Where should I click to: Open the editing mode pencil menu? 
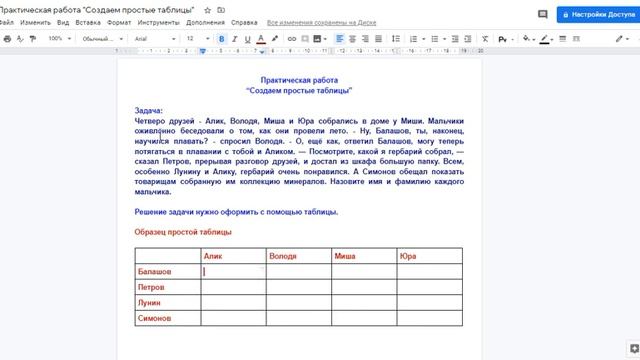coord(622,39)
